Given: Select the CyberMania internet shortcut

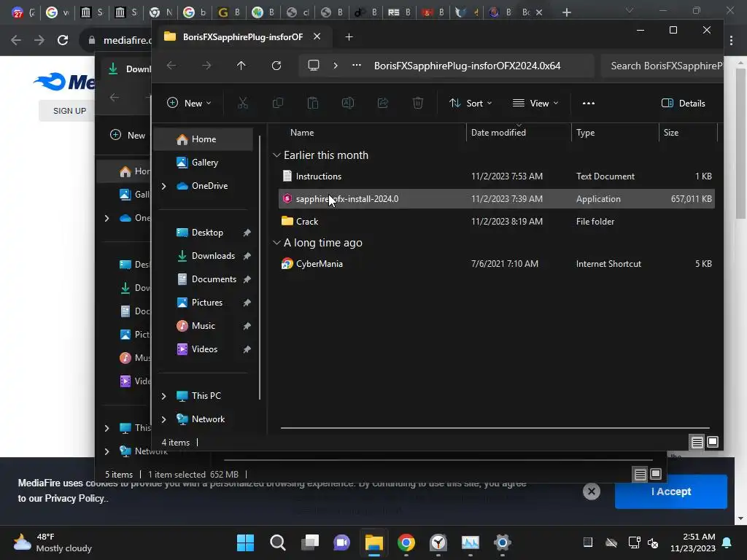Looking at the screenshot, I should [496, 264].
